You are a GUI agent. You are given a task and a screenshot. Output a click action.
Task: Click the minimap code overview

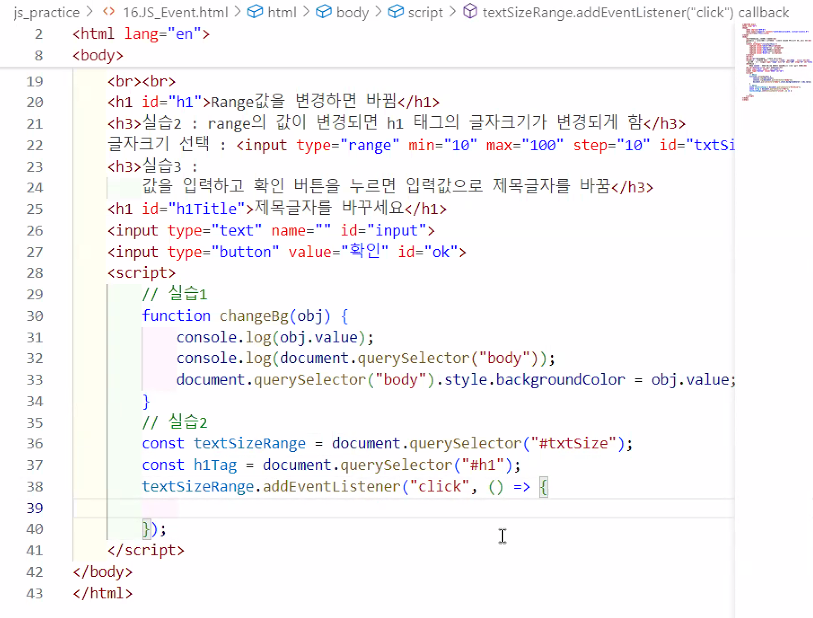click(x=774, y=61)
